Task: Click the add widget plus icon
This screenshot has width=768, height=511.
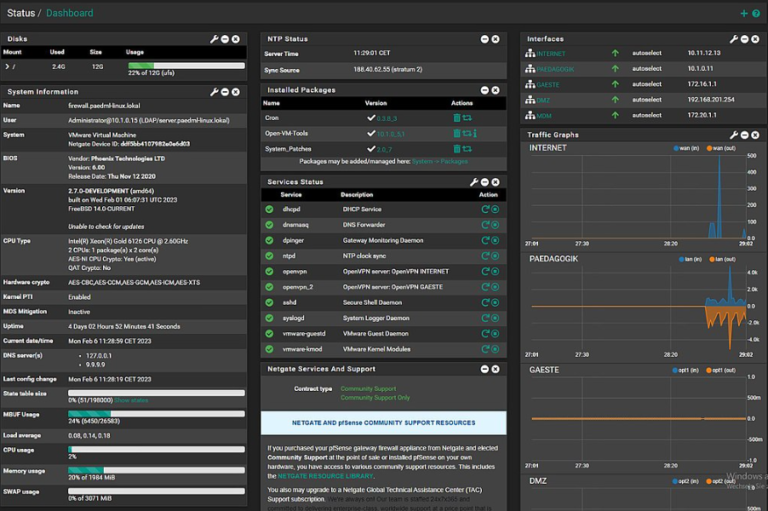Action: coord(743,13)
